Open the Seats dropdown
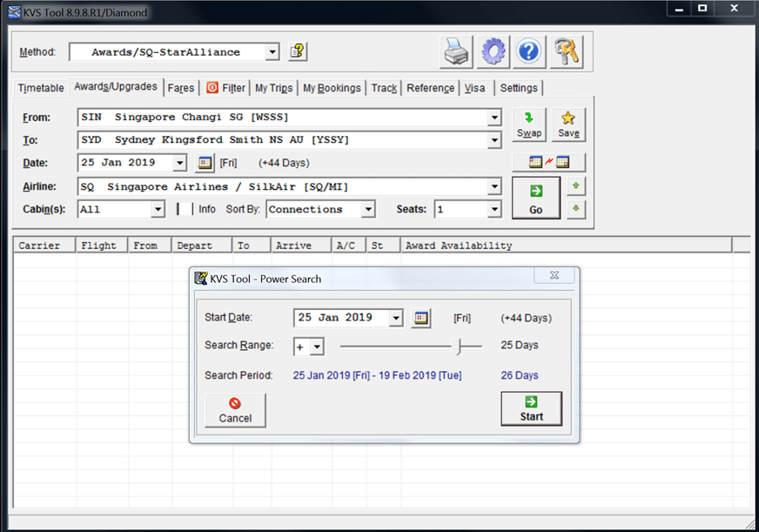This screenshot has width=759, height=532. pyautogui.click(x=494, y=209)
